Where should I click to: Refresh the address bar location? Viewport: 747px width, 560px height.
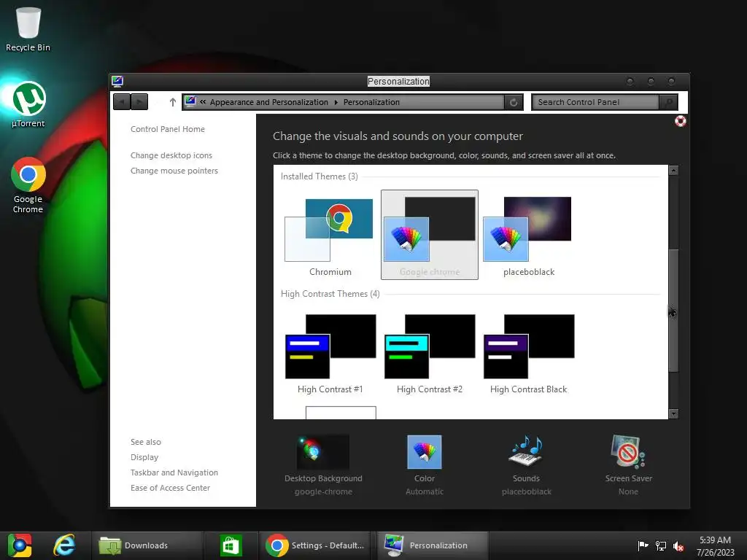(x=514, y=102)
